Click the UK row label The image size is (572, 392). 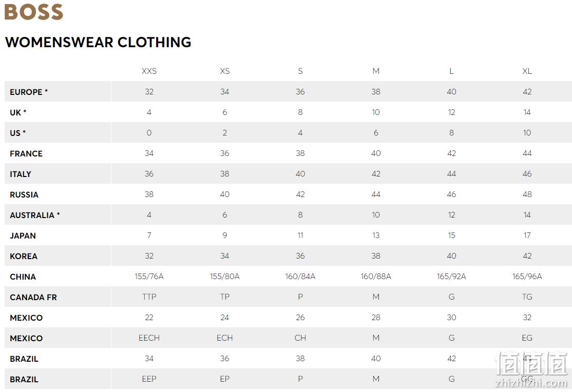tap(18, 113)
